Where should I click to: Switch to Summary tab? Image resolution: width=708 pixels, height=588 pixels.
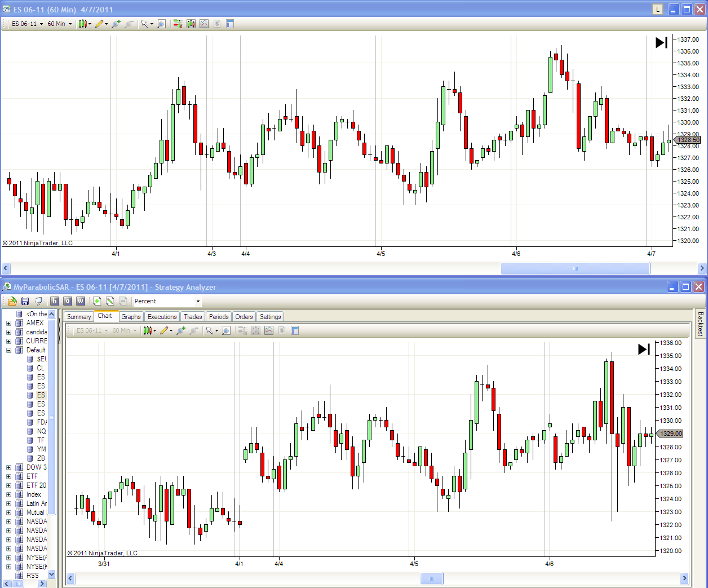click(x=79, y=317)
